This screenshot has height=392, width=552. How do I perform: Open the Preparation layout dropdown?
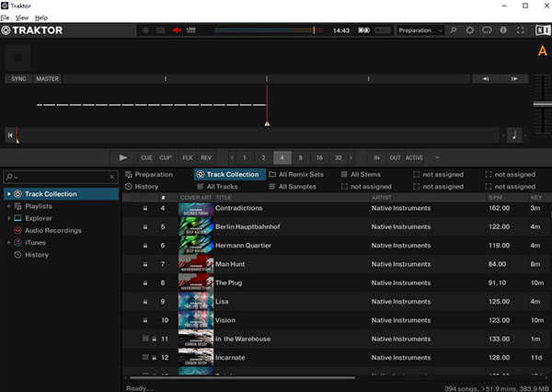coord(420,30)
